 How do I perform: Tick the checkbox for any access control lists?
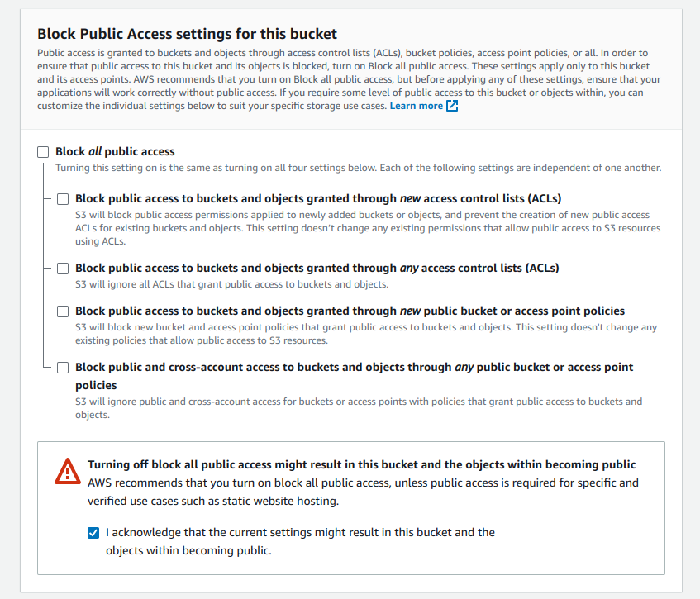click(63, 269)
